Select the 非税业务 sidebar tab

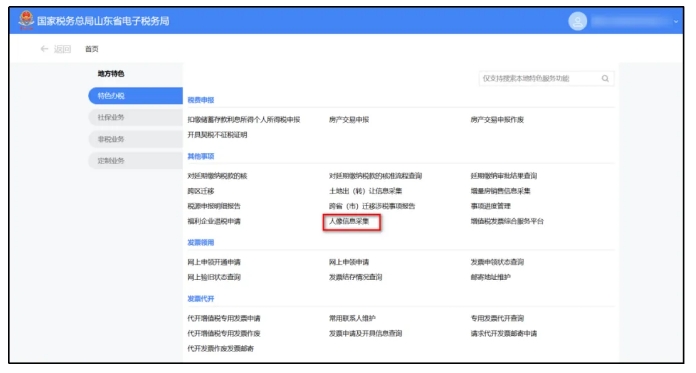coord(135,139)
